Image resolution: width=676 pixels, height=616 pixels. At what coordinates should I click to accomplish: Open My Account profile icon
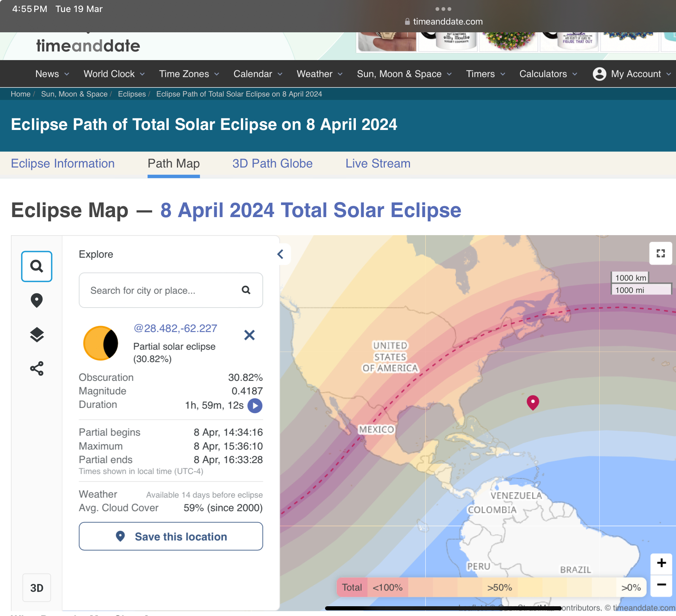click(599, 74)
